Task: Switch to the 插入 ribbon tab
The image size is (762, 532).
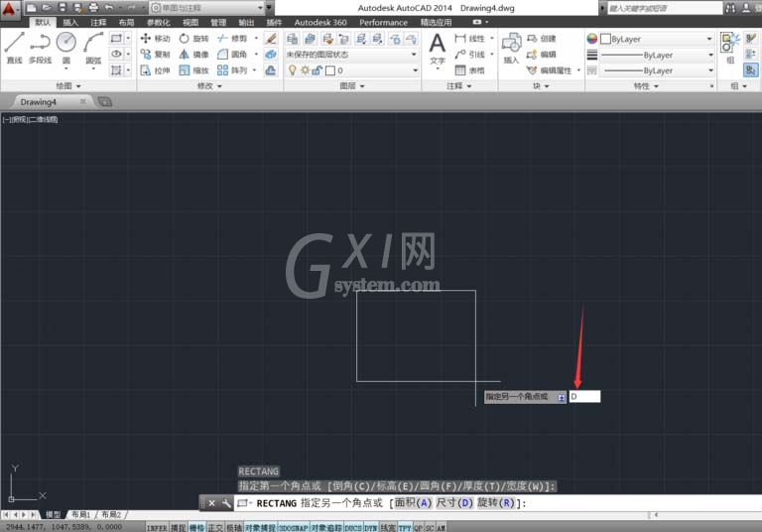Action: 70,23
